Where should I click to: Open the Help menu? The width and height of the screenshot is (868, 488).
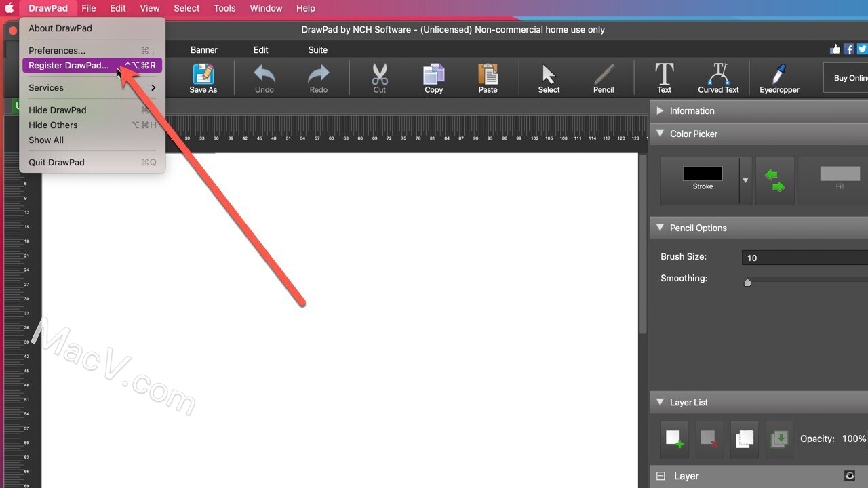pos(306,8)
